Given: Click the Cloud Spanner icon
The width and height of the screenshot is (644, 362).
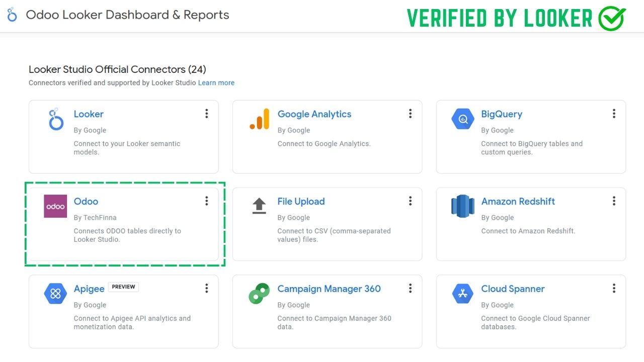Looking at the screenshot, I should click(463, 294).
